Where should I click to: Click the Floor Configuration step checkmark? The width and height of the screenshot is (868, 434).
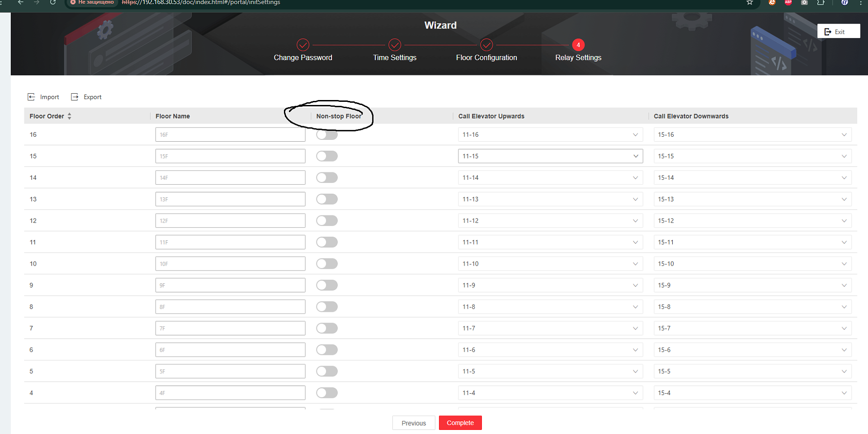click(486, 45)
